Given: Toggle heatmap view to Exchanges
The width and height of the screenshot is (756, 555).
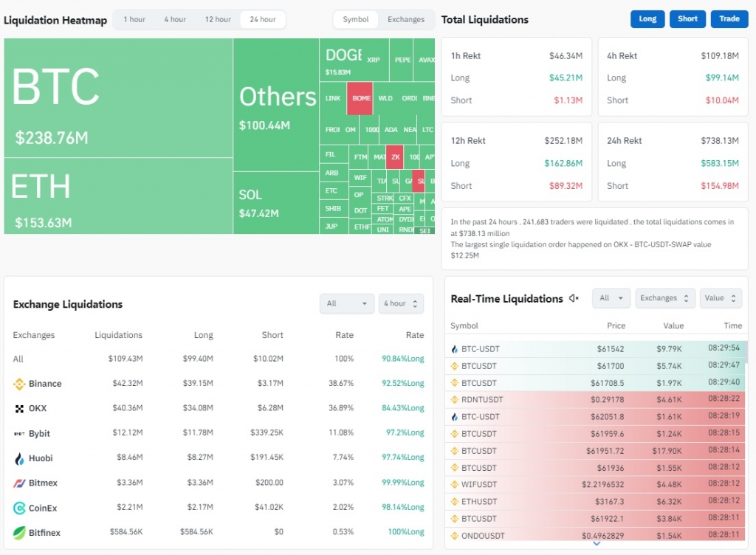Looking at the screenshot, I should (x=406, y=19).
